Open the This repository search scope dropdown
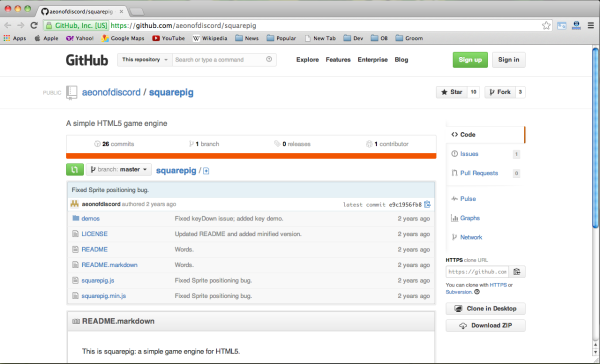Viewport: 600px width, 364px height. pos(145,60)
